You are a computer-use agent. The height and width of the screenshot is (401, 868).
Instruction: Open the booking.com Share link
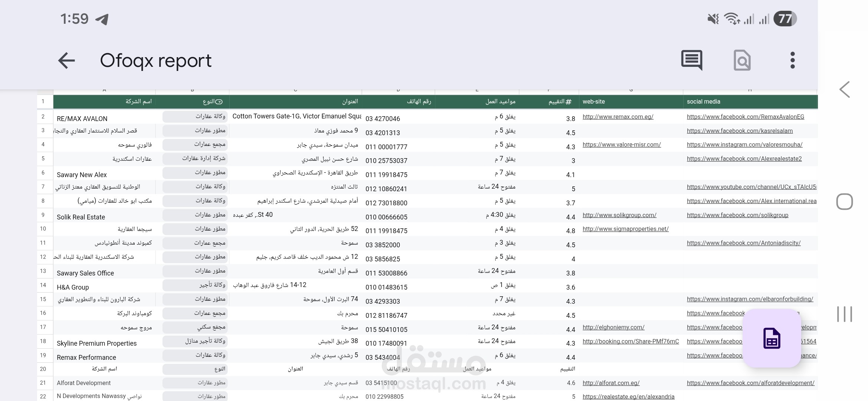point(631,342)
